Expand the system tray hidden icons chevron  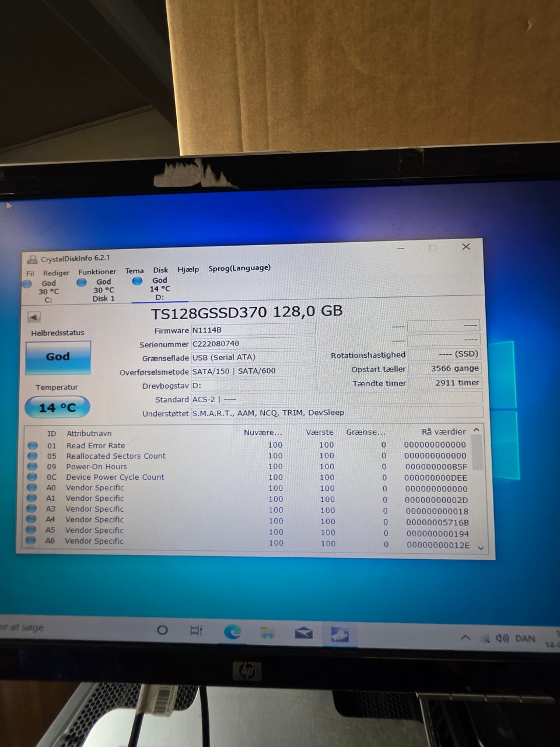click(465, 638)
